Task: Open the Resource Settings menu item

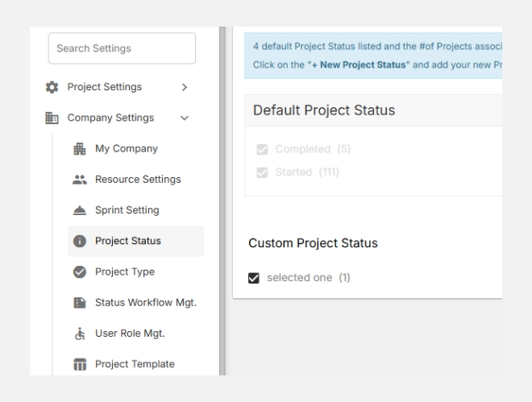Action: [137, 180]
